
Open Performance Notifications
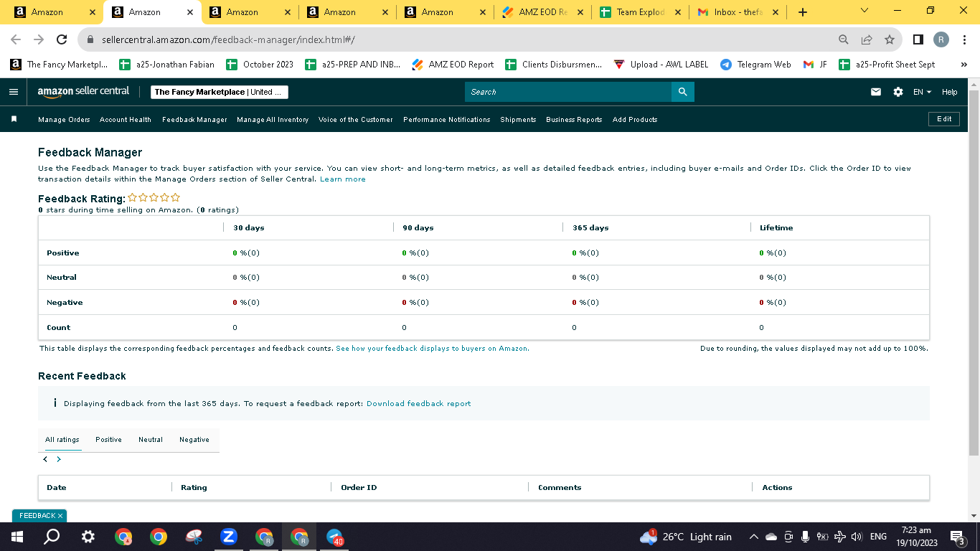[x=447, y=120]
